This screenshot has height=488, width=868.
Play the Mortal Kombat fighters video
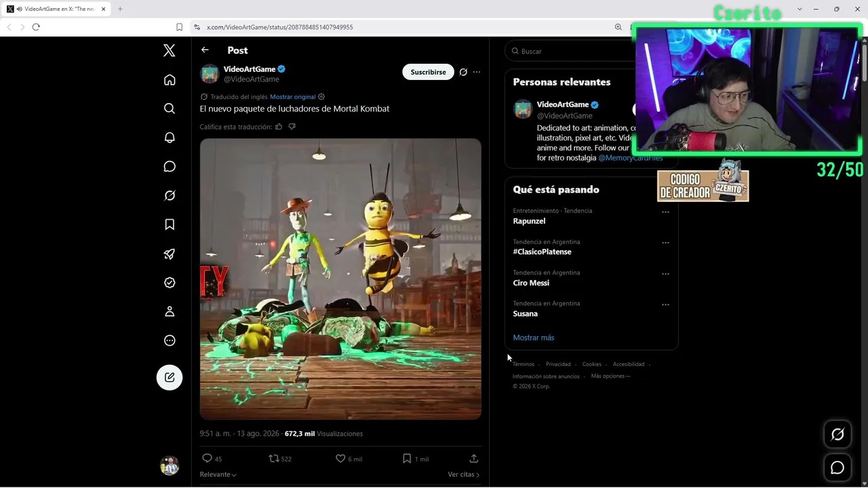click(340, 279)
